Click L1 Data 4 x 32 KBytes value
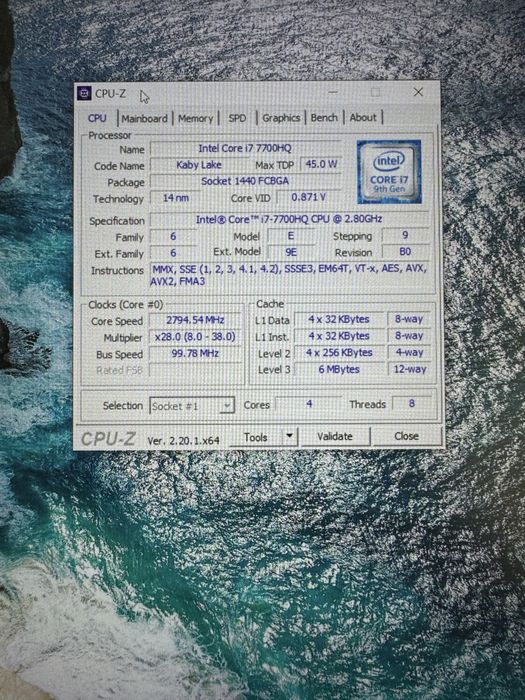This screenshot has height=700, width=525. point(339,320)
